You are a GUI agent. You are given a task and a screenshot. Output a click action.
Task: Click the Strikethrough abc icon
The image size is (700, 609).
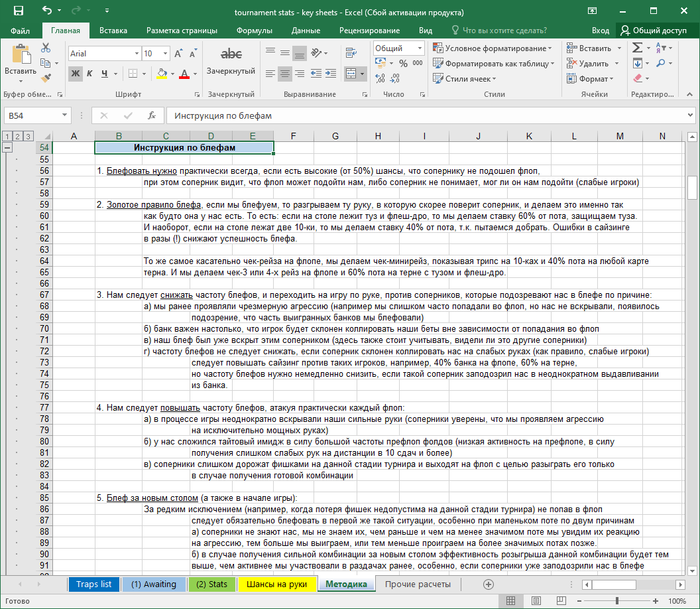point(231,54)
